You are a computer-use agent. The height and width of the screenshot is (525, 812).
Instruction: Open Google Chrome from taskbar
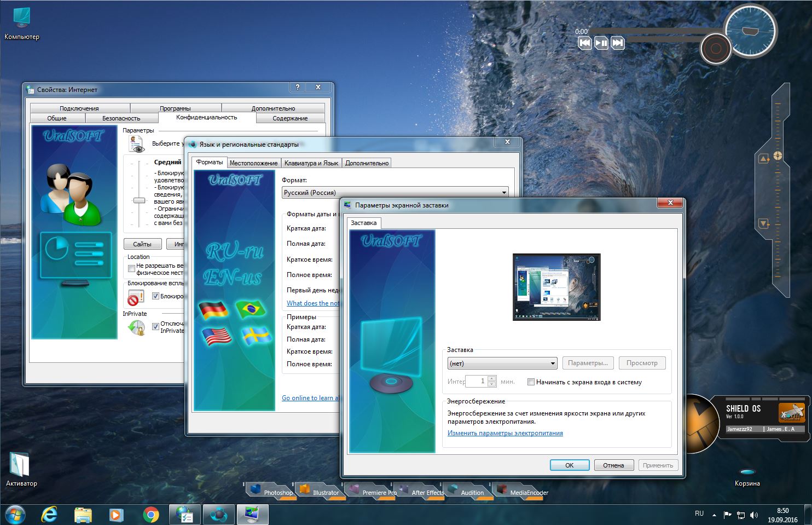click(x=150, y=515)
